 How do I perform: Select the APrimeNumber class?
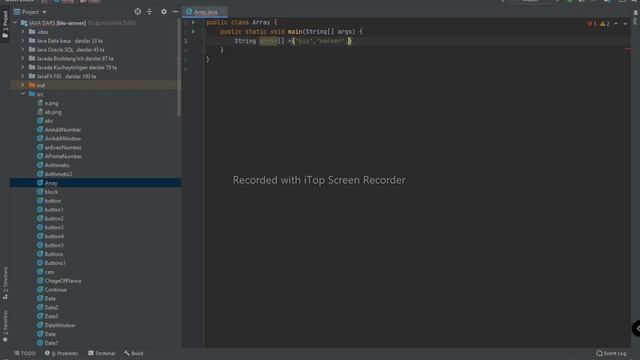click(x=60, y=156)
